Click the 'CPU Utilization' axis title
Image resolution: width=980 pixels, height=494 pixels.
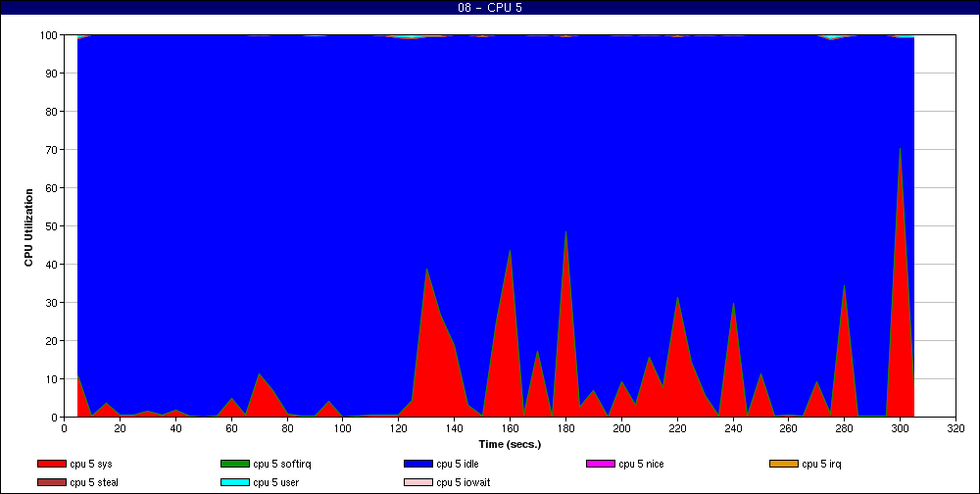[28, 227]
